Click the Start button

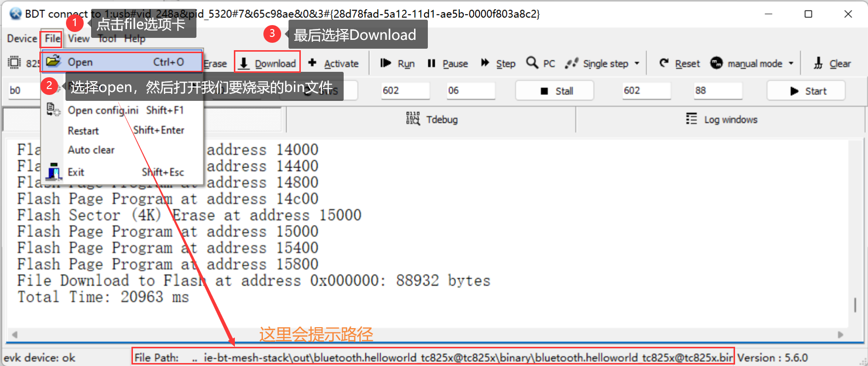coord(806,91)
